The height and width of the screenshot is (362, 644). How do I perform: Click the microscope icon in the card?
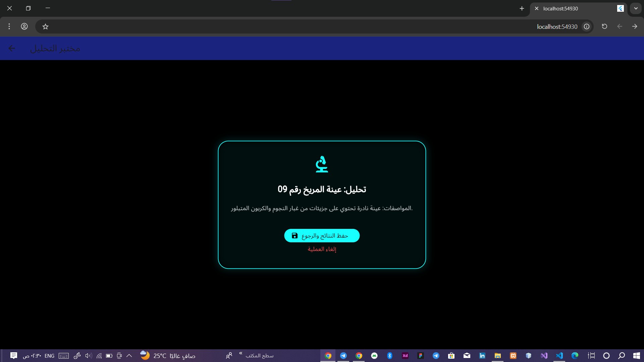coord(322,164)
